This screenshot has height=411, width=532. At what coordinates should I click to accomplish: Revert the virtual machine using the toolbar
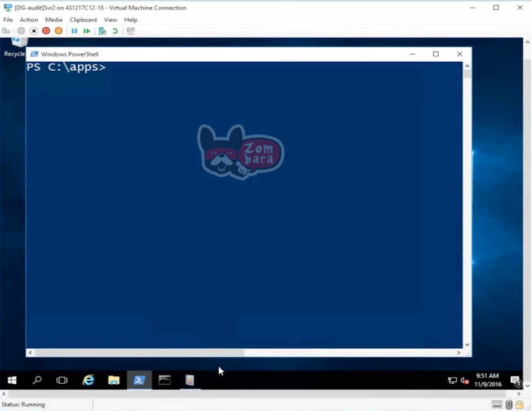[x=115, y=31]
